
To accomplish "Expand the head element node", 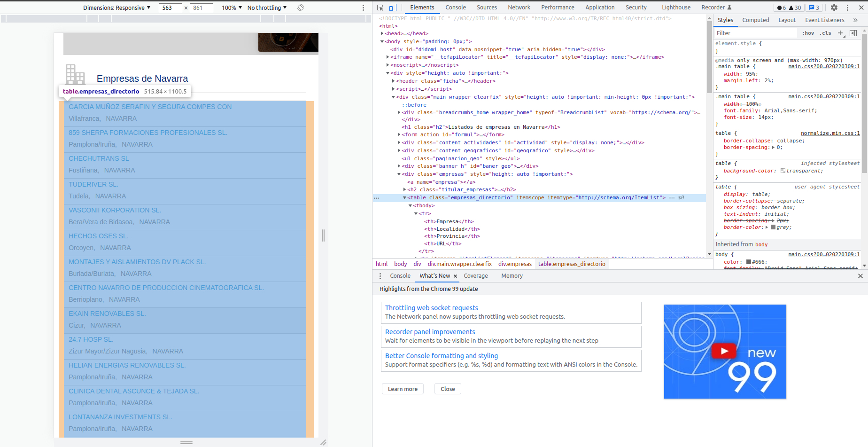I will click(382, 34).
